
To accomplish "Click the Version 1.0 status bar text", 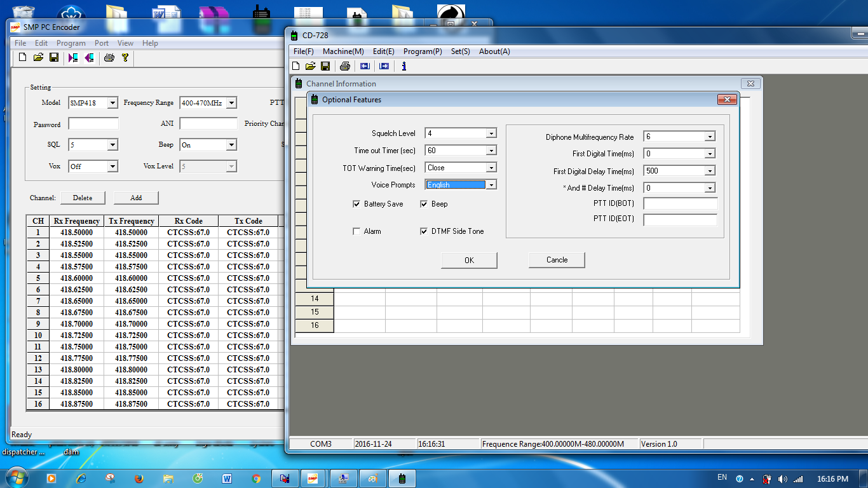I will tap(660, 444).
